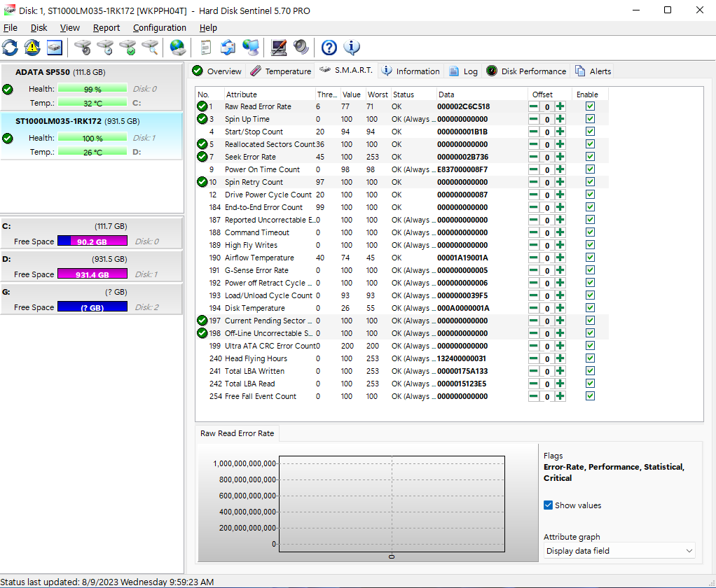Click the globe with disk toolbar icon
716x588 pixels.
(178, 48)
